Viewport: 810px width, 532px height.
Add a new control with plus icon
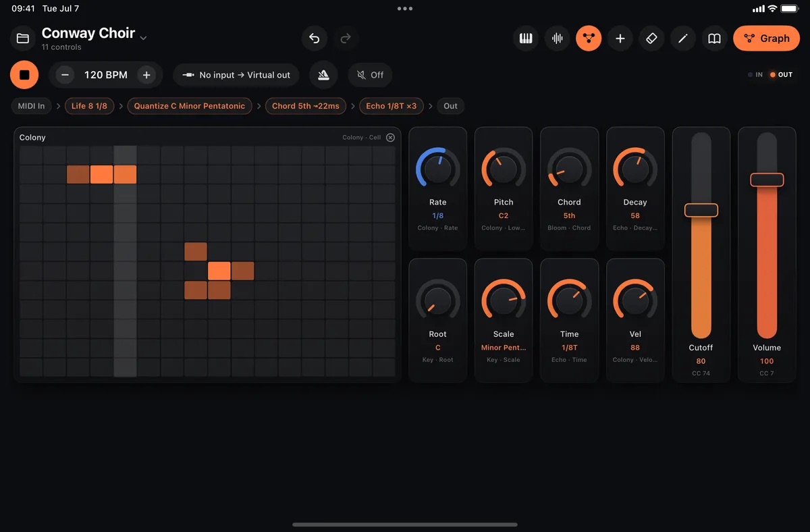[x=620, y=38]
